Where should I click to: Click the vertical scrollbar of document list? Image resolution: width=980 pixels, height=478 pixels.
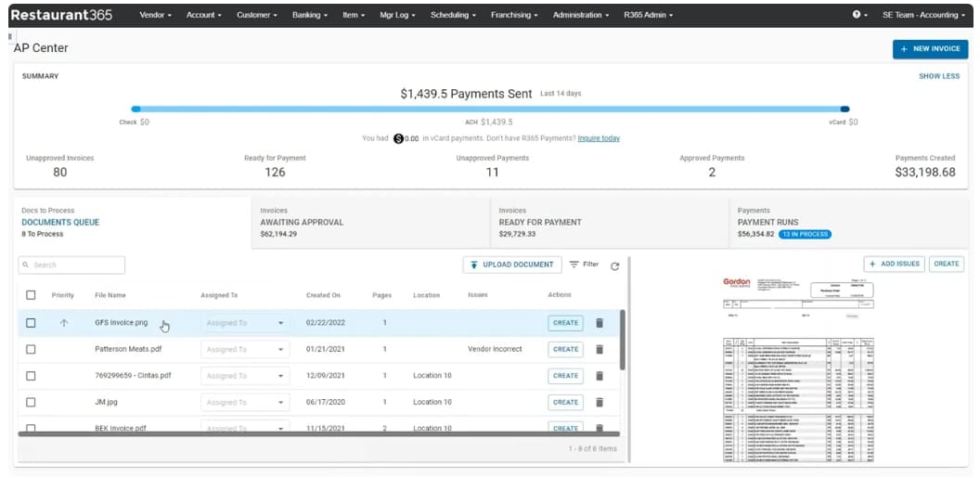point(622,341)
